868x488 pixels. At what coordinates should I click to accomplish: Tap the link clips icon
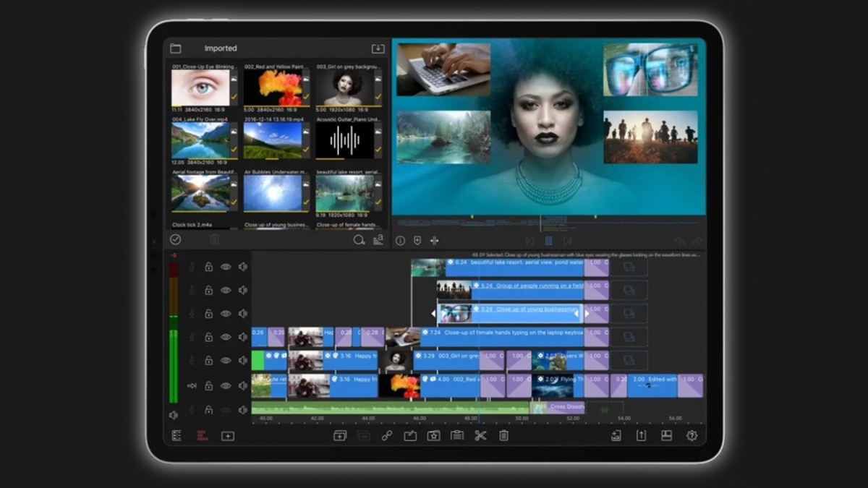click(386, 435)
